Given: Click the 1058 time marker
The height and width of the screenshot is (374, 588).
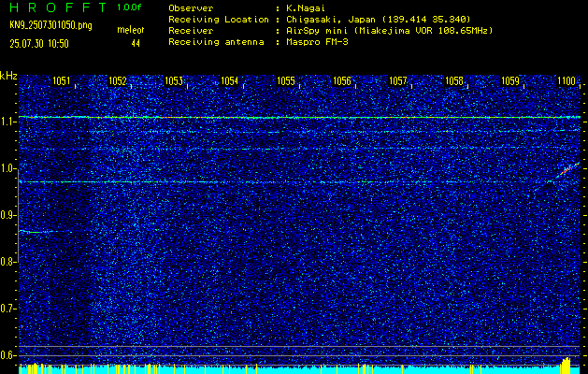Looking at the screenshot, I should point(454,80).
